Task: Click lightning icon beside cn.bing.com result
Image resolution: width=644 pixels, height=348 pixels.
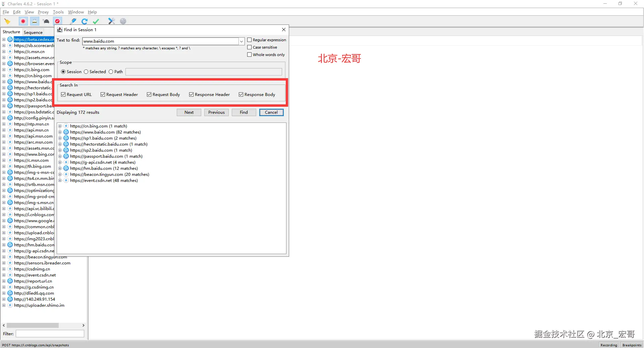Action: (x=66, y=126)
